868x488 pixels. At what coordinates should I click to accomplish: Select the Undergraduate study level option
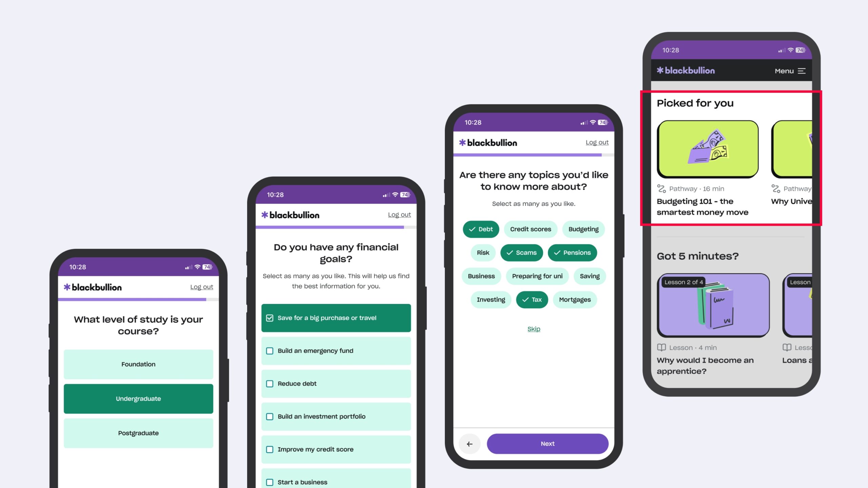pos(138,398)
